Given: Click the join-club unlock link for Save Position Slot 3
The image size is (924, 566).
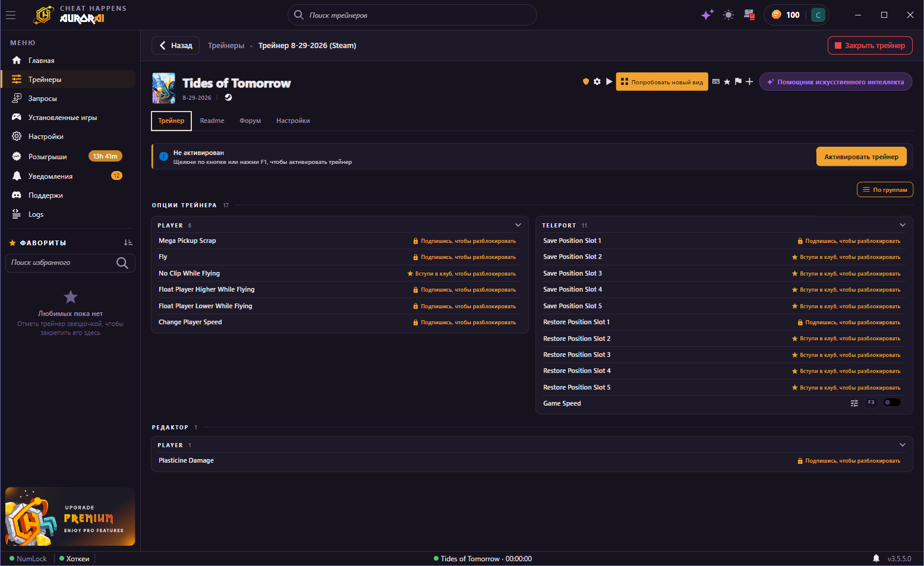Looking at the screenshot, I should (846, 274).
